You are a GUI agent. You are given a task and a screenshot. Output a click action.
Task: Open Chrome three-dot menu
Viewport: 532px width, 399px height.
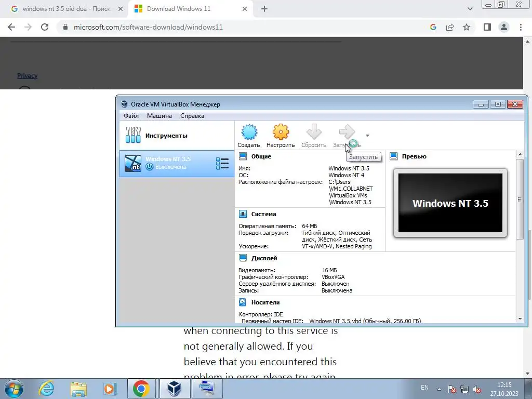(521, 27)
